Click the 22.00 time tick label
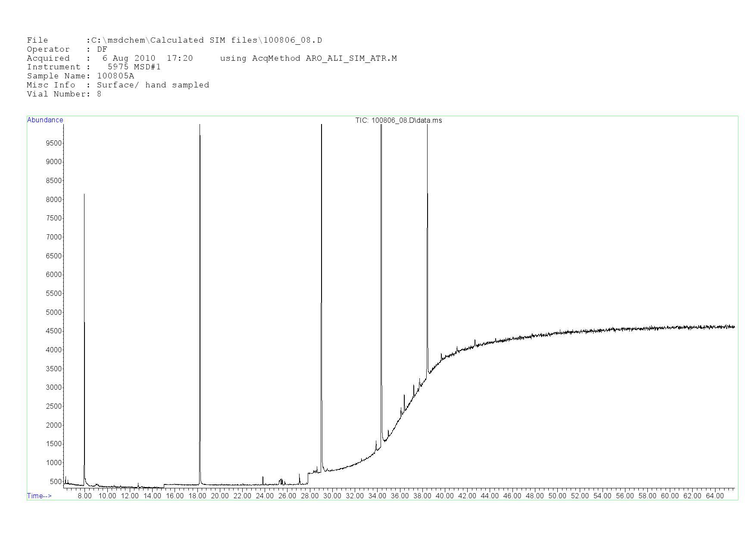756x534 pixels. [242, 496]
